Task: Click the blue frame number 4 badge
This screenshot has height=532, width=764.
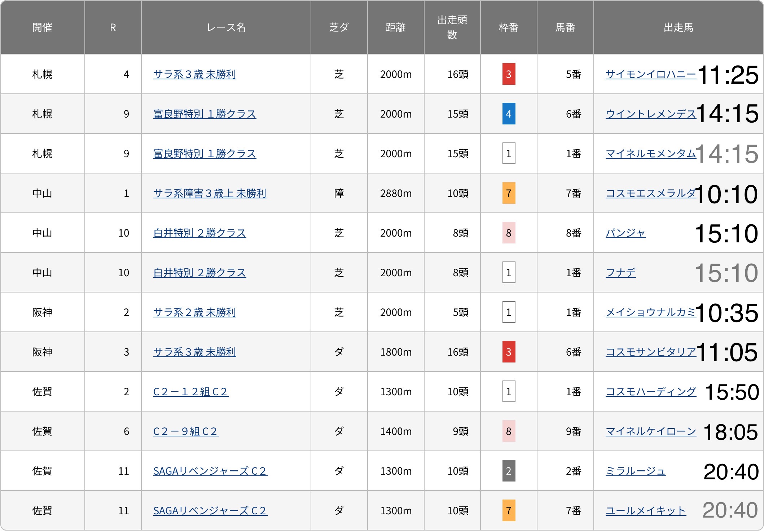Action: point(508,114)
